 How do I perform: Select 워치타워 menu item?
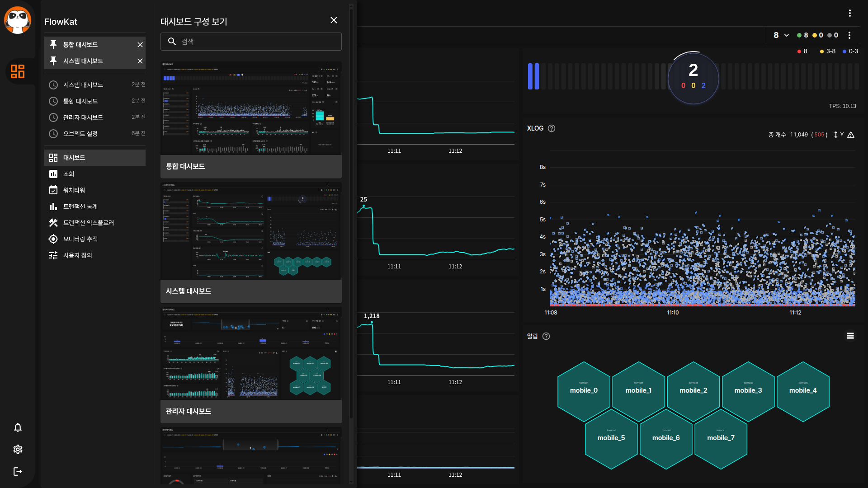pos(74,190)
